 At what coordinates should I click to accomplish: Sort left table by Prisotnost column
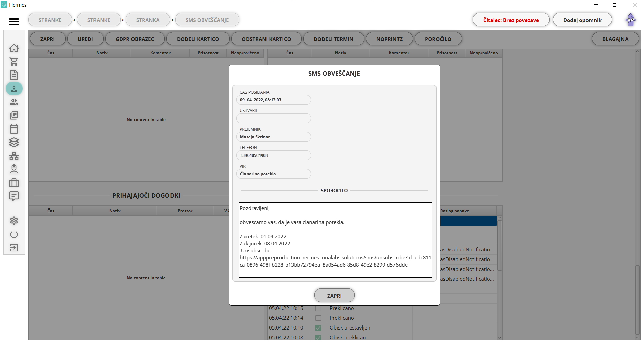(208, 53)
